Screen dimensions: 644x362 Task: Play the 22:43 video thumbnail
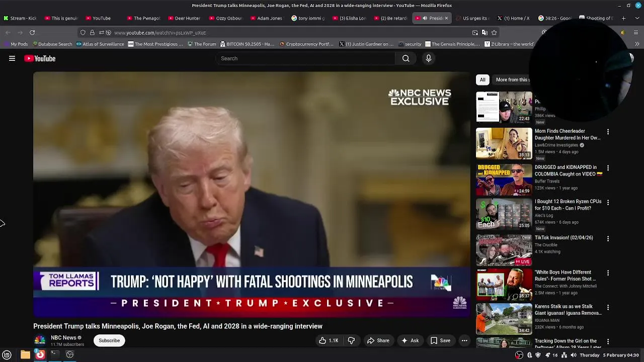click(504, 107)
